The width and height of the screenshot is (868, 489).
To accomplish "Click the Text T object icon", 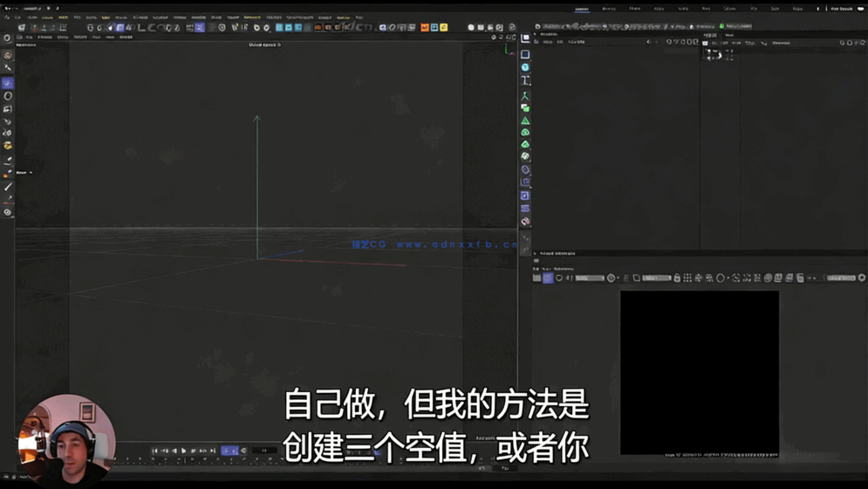I will coord(525,81).
